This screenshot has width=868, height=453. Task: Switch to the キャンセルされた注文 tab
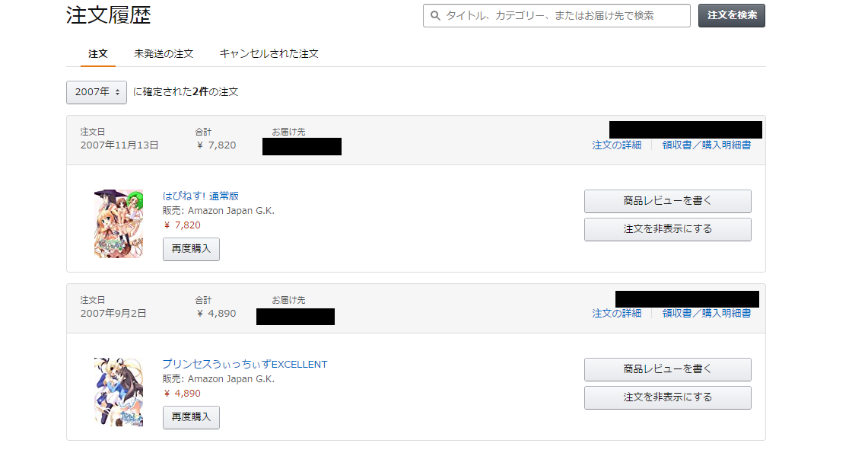click(269, 54)
